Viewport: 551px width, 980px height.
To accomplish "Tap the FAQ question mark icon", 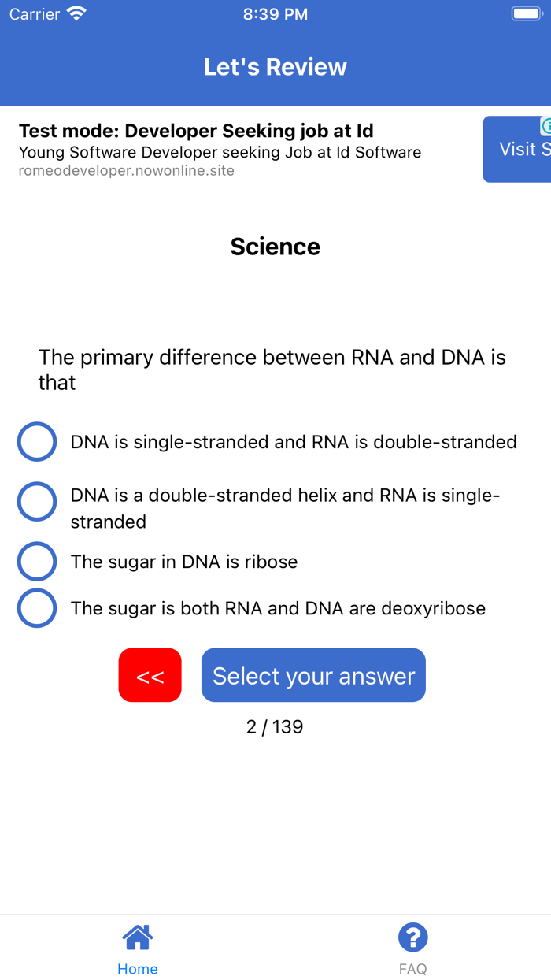I will click(x=412, y=937).
